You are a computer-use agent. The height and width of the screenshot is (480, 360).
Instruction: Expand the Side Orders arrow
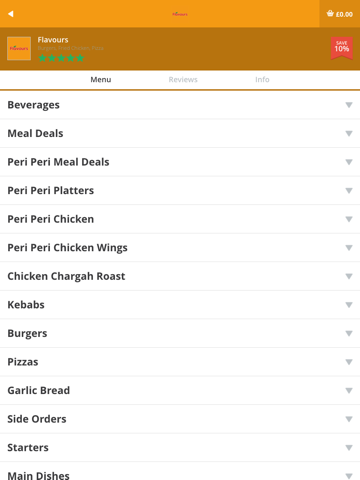[349, 419]
